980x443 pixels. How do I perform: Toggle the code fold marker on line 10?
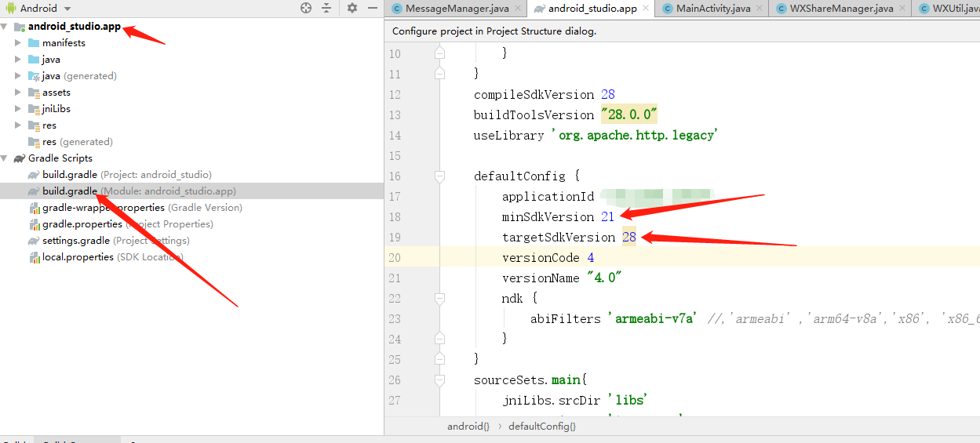(439, 53)
